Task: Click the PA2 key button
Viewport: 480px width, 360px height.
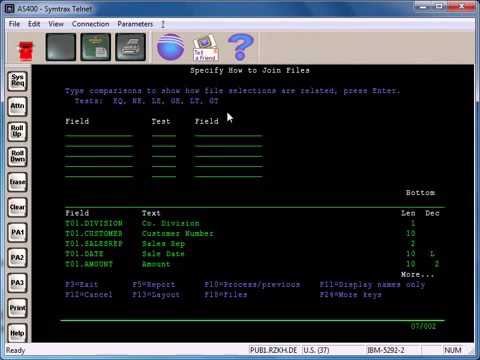Action: tap(18, 258)
